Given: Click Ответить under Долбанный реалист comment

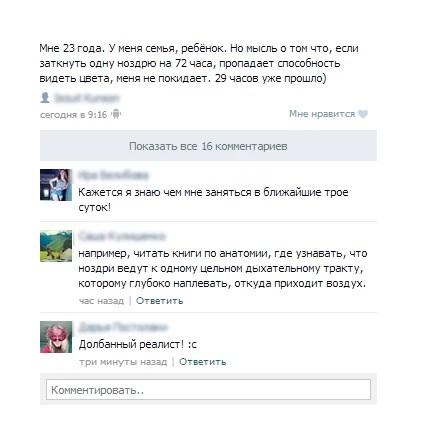Looking at the screenshot, I should click(x=203, y=362).
